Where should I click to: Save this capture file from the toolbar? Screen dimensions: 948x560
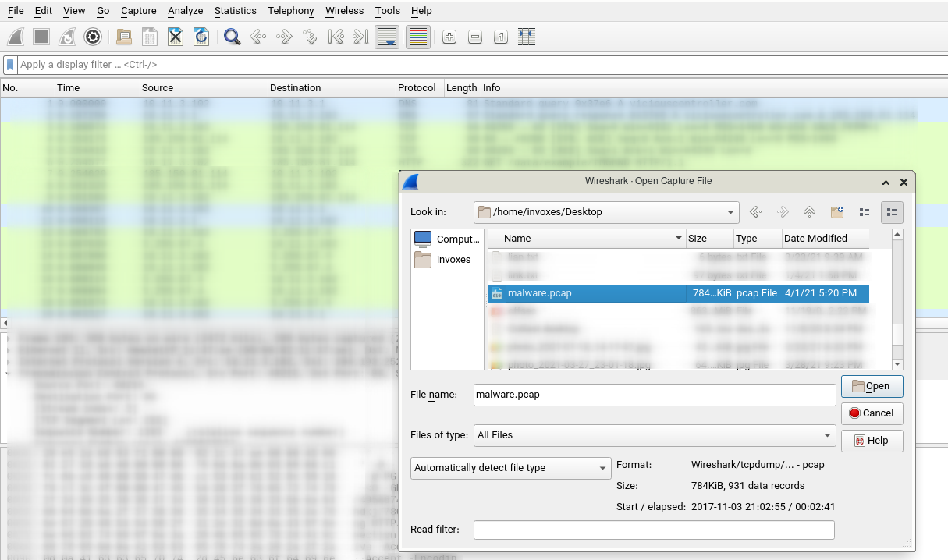[150, 37]
